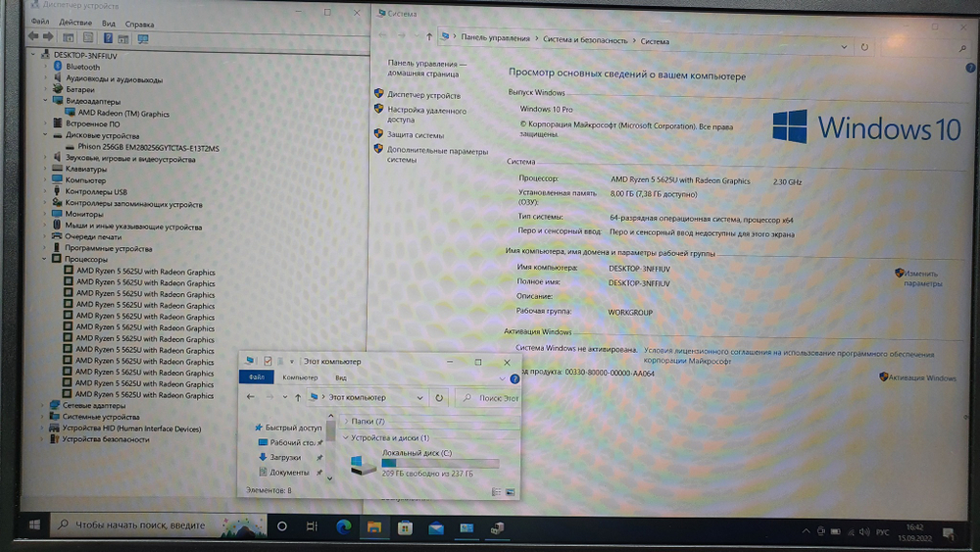This screenshot has height=552, width=980.
Task: Open Вид ribbon tab in Explorer
Action: (341, 377)
